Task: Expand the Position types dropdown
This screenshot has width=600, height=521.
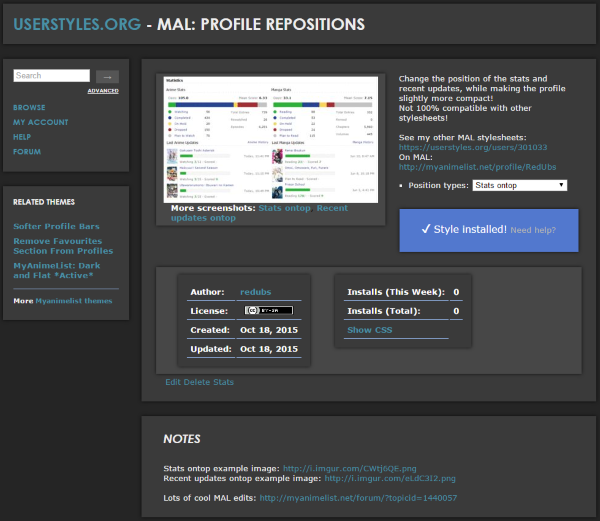Action: coord(520,186)
